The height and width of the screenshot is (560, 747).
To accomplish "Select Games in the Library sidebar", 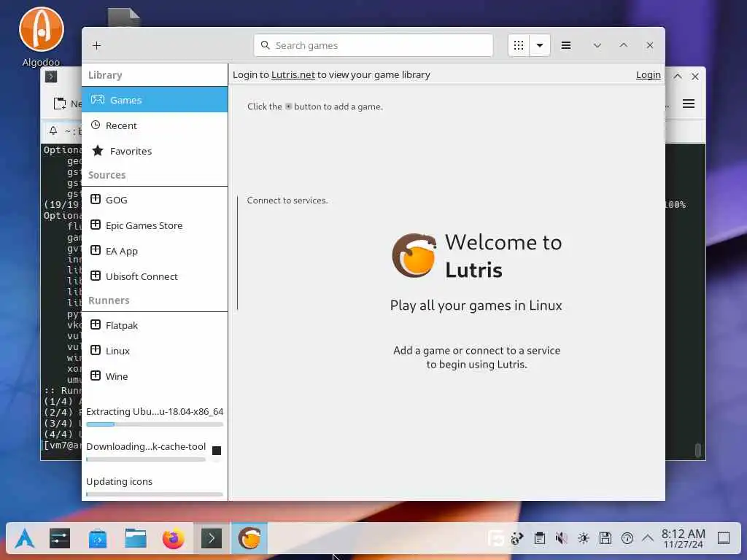I will [155, 99].
